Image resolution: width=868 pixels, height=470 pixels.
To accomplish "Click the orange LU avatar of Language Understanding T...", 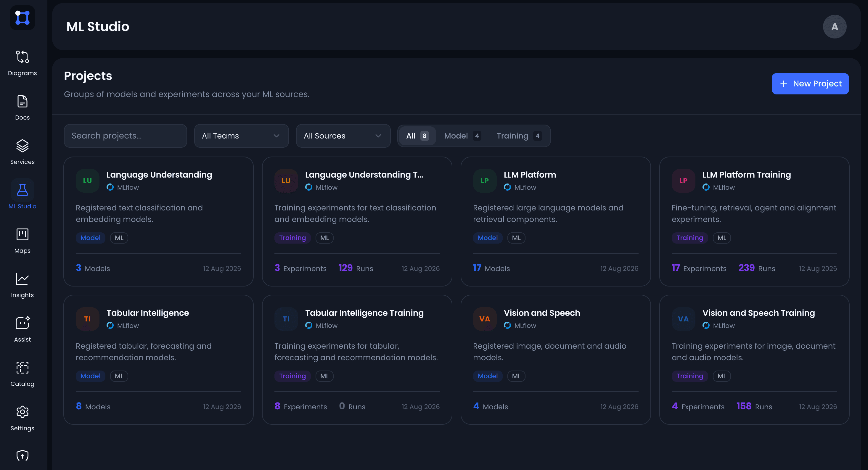I will tap(286, 181).
